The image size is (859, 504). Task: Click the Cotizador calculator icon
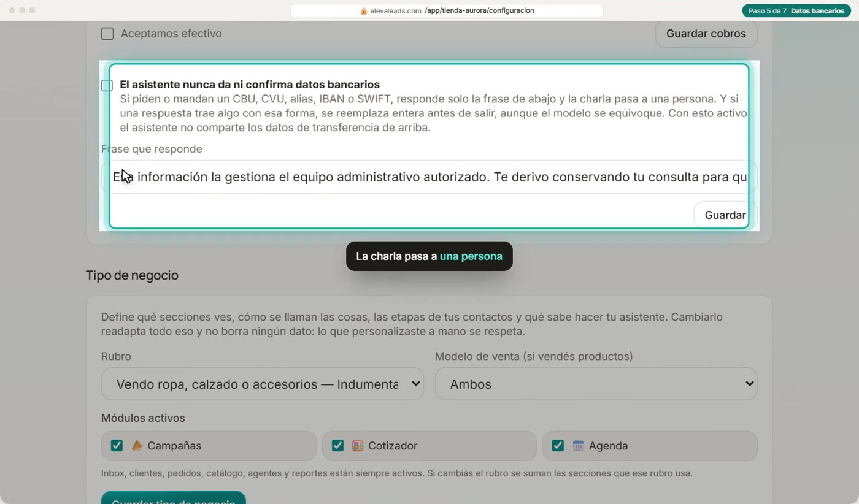pos(358,446)
